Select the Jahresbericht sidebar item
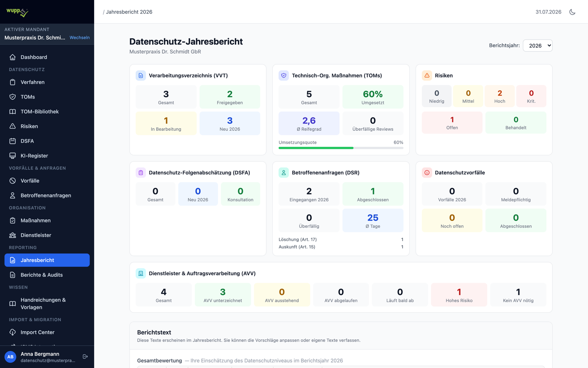588x368 pixels. click(x=47, y=260)
